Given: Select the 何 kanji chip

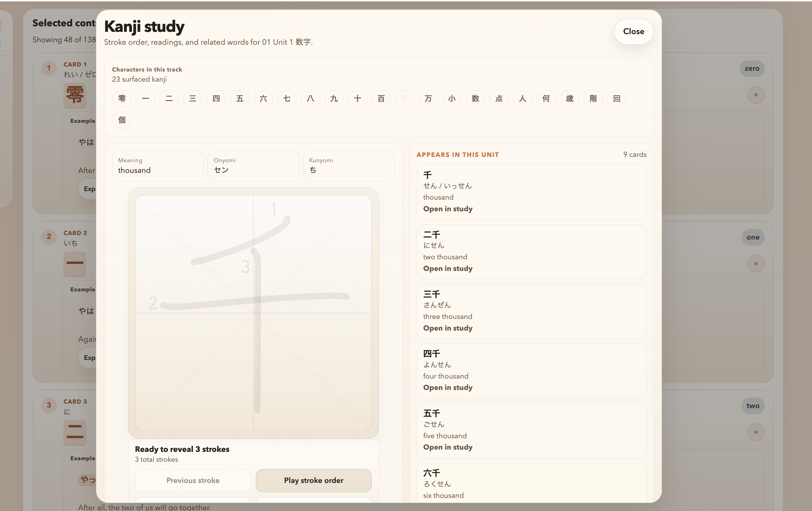Looking at the screenshot, I should (x=546, y=99).
